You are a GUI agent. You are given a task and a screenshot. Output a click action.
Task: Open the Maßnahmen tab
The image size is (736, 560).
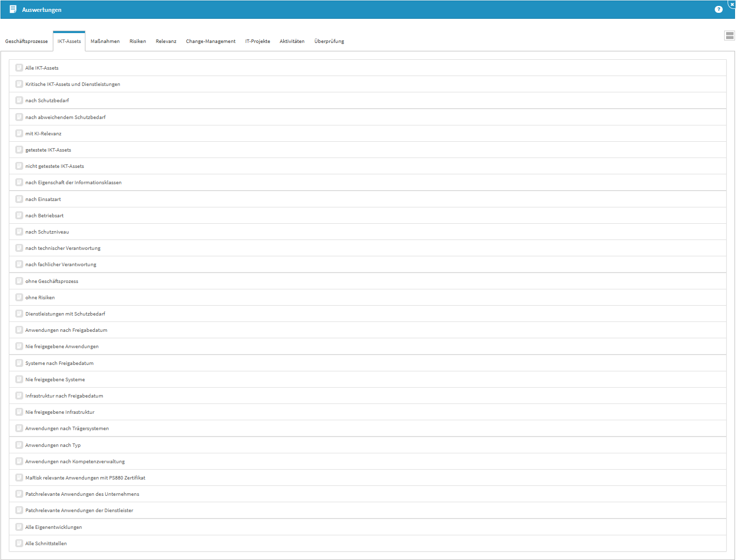click(x=105, y=41)
